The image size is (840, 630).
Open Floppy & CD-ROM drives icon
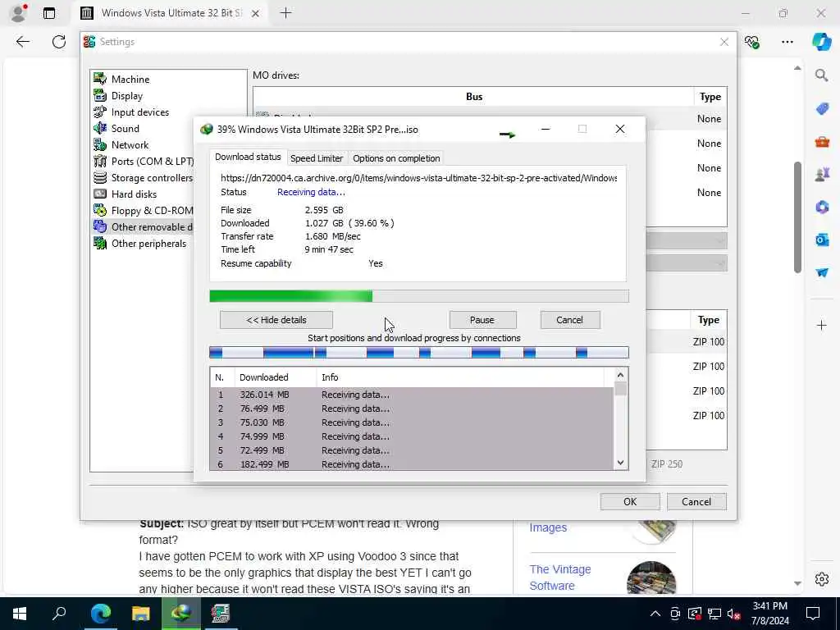pyautogui.click(x=100, y=211)
